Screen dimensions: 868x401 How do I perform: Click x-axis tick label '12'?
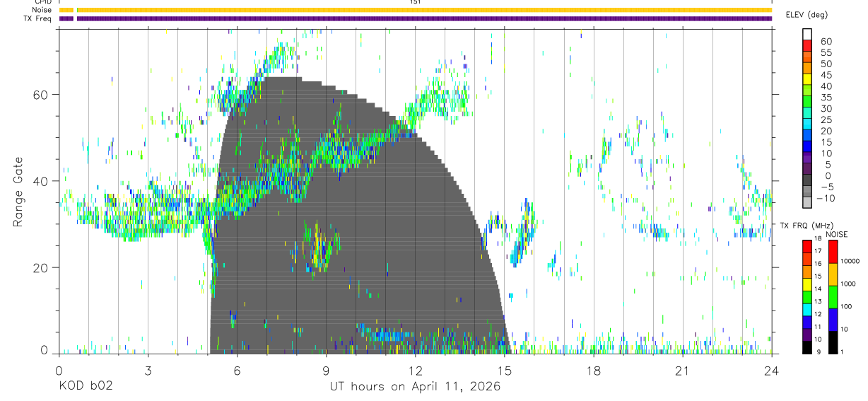(415, 370)
